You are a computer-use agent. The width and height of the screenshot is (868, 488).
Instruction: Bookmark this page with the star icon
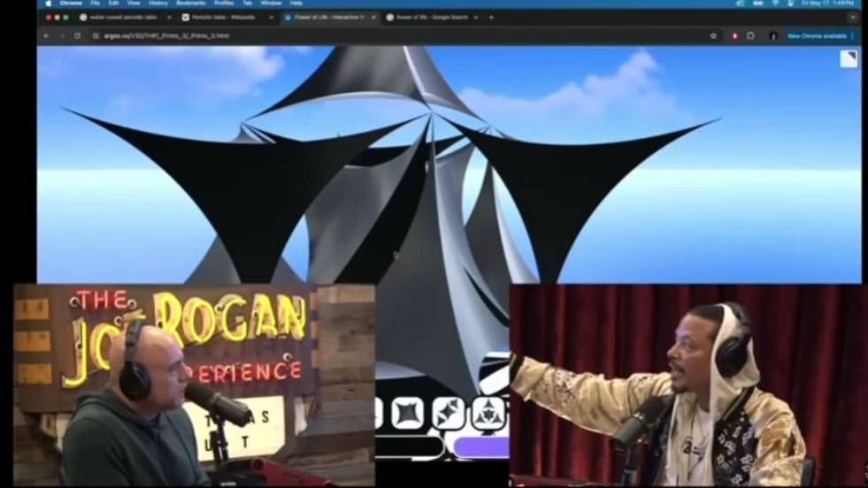[713, 36]
